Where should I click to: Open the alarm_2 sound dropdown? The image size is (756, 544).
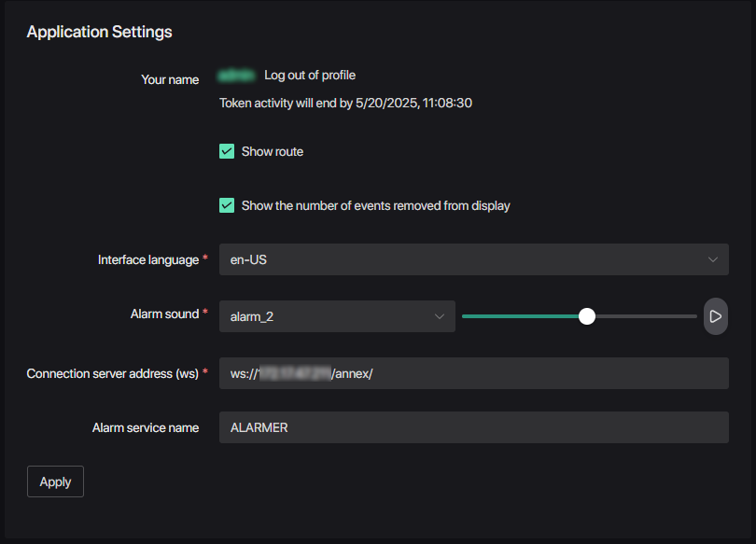[x=327, y=316]
